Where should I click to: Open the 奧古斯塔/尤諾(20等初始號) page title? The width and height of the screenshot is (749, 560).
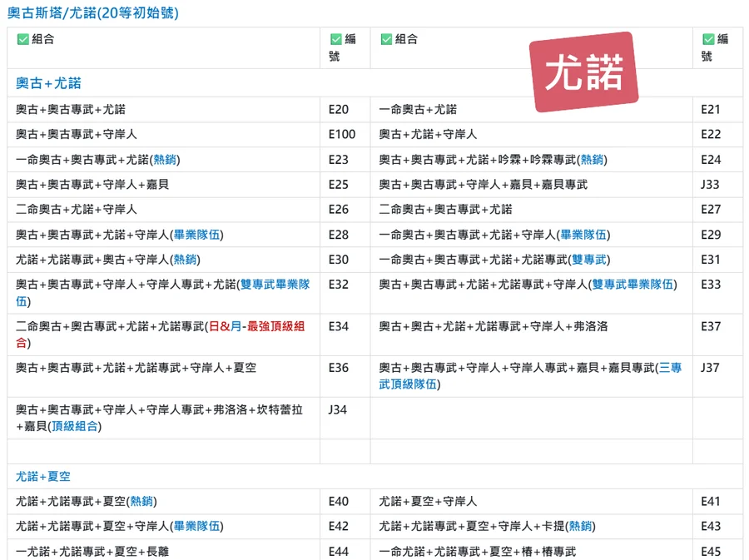(92, 13)
